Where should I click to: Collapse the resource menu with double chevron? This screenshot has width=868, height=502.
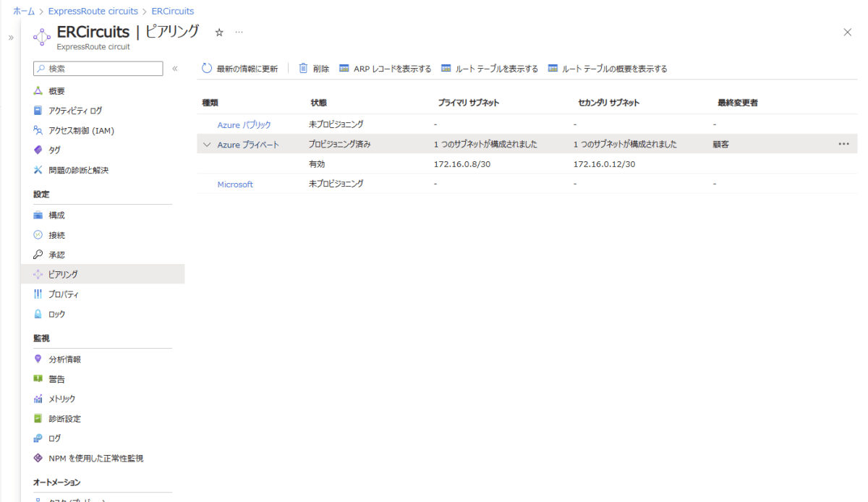(174, 69)
